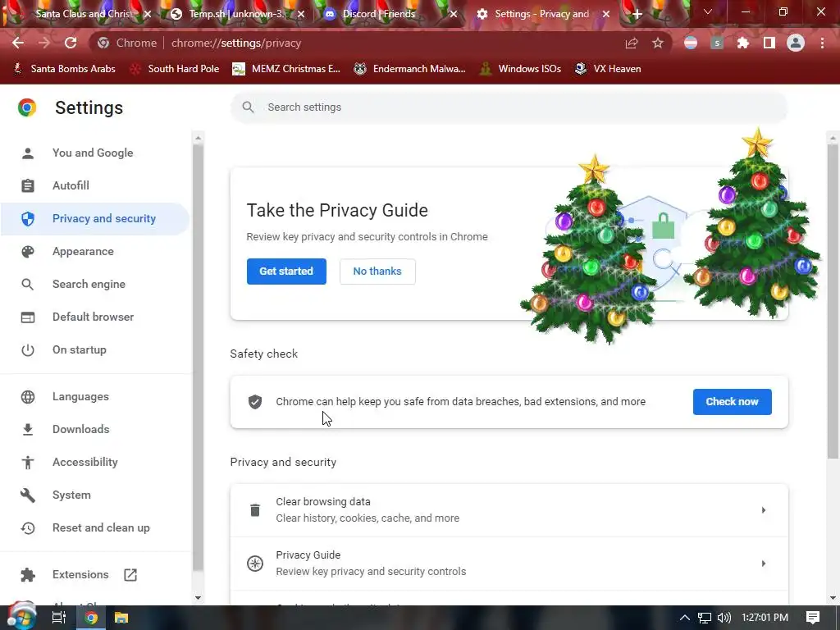840x630 pixels.
Task: Expand the Privacy Guide row arrow
Action: 764,563
